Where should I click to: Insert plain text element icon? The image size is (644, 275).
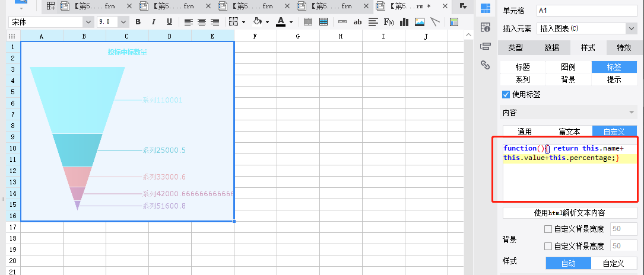click(x=342, y=22)
